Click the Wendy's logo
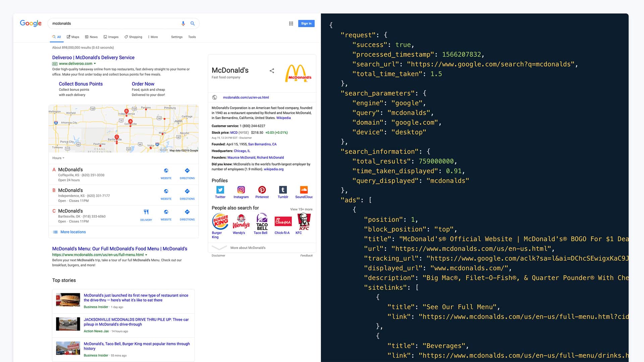 point(241,221)
